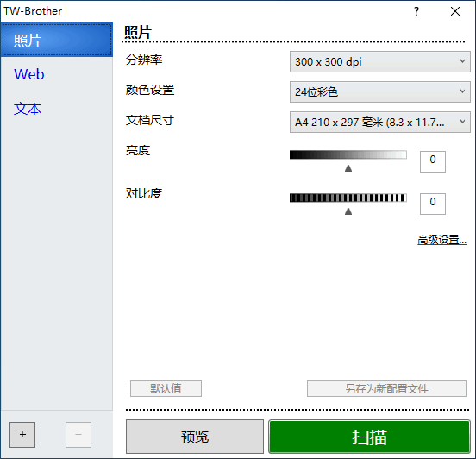Viewport: 476px width, 459px height.
Task: Start scanning with the 扫描 button
Action: [x=369, y=437]
